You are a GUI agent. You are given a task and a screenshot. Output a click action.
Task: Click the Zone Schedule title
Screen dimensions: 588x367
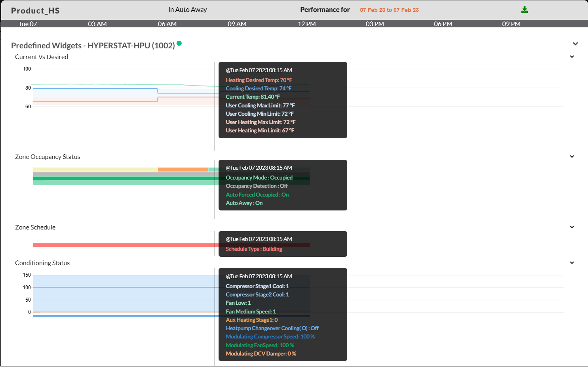35,227
